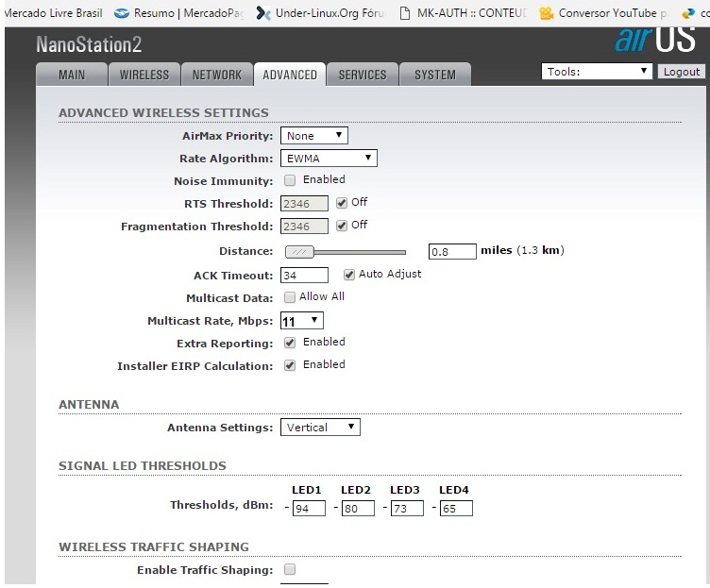The width and height of the screenshot is (710, 588).
Task: Open the SYSTEM tab
Action: (435, 75)
